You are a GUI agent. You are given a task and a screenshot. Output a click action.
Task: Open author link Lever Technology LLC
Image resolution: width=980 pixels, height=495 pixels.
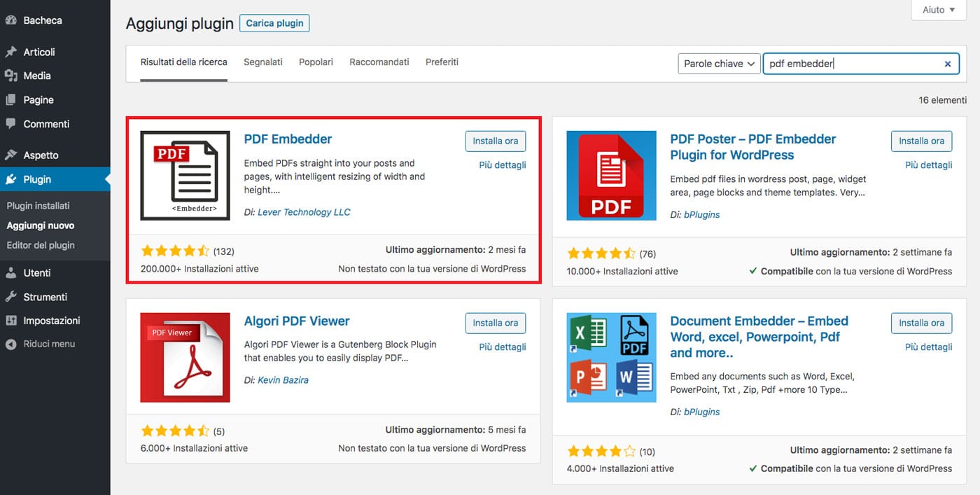click(x=304, y=212)
